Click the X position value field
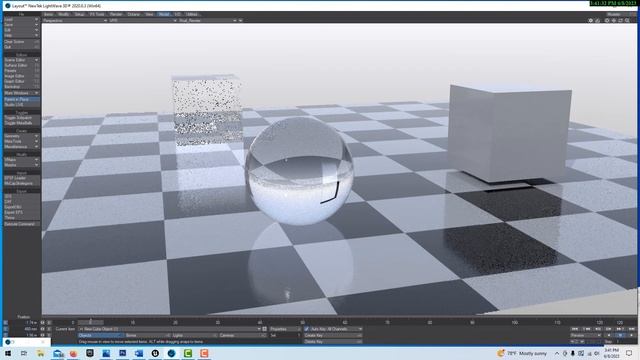This screenshot has width=640, height=360. pyautogui.click(x=24, y=322)
